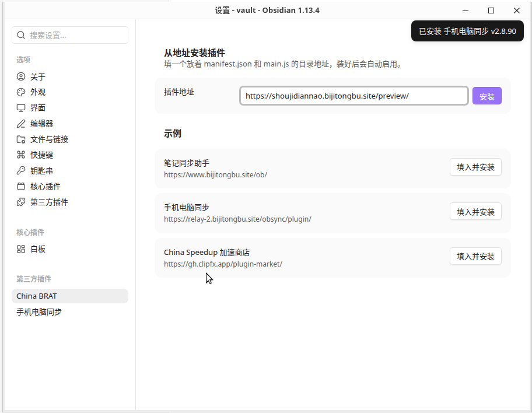Click the Keychain (钥匙串) key icon

tap(21, 171)
